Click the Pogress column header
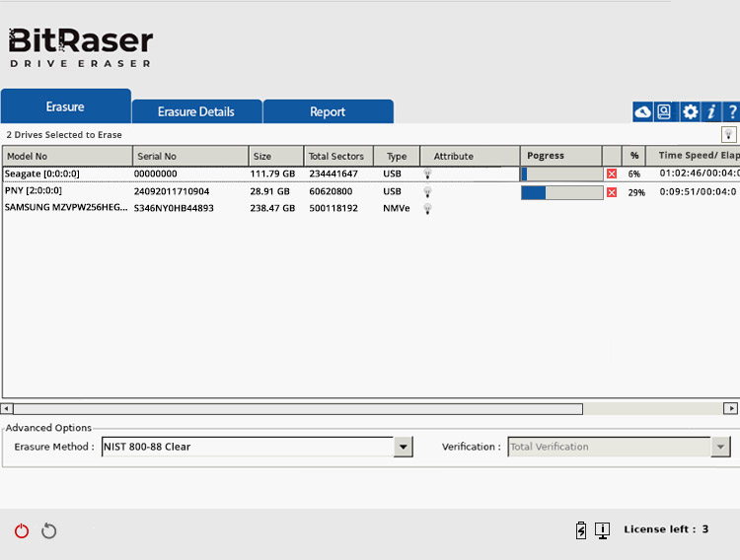Viewport: 740px width, 560px height. (x=561, y=156)
